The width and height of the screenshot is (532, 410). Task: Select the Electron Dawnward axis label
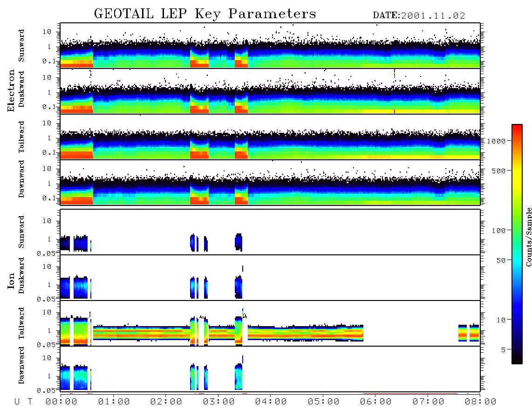point(21,179)
